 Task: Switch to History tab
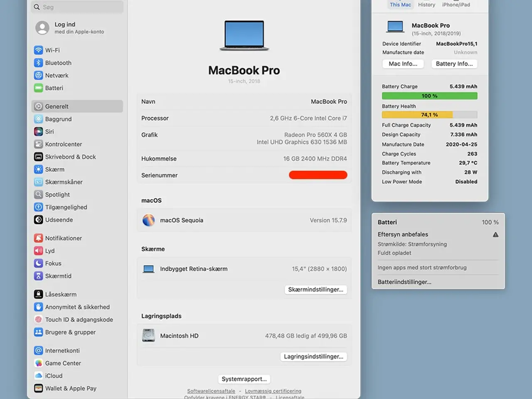426,5
